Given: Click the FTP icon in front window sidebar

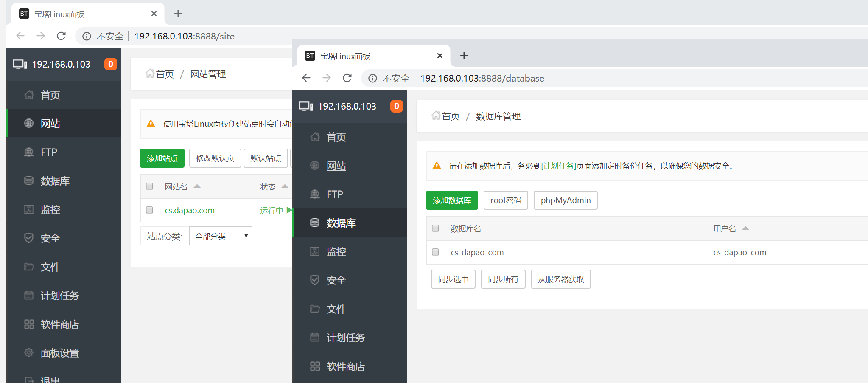Looking at the screenshot, I should pos(315,194).
